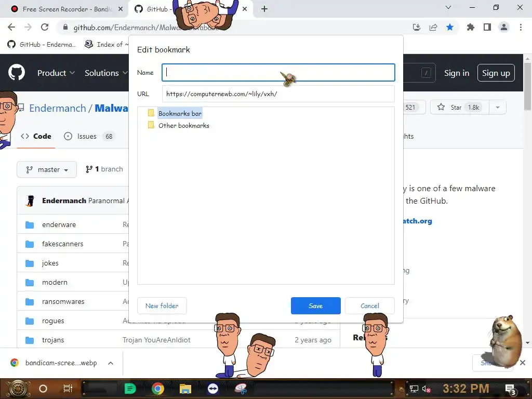The height and width of the screenshot is (399, 532).
Task: View the 1 branch link
Action: click(104, 169)
